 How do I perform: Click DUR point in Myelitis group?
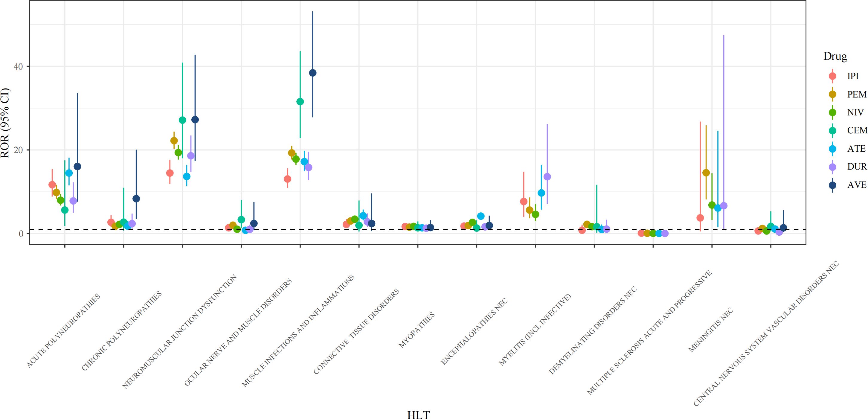(547, 177)
